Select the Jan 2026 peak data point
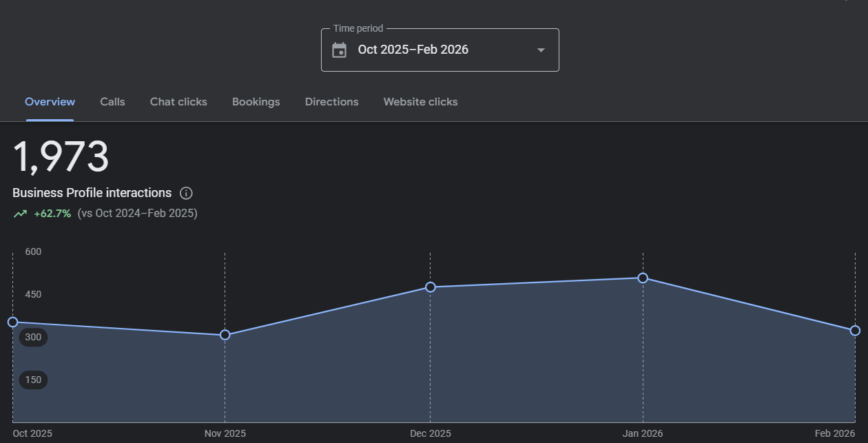 (643, 278)
